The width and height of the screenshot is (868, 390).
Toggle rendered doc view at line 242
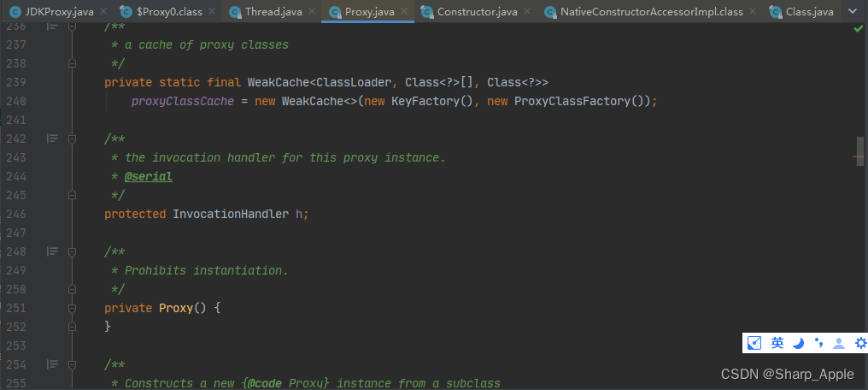coord(53,139)
